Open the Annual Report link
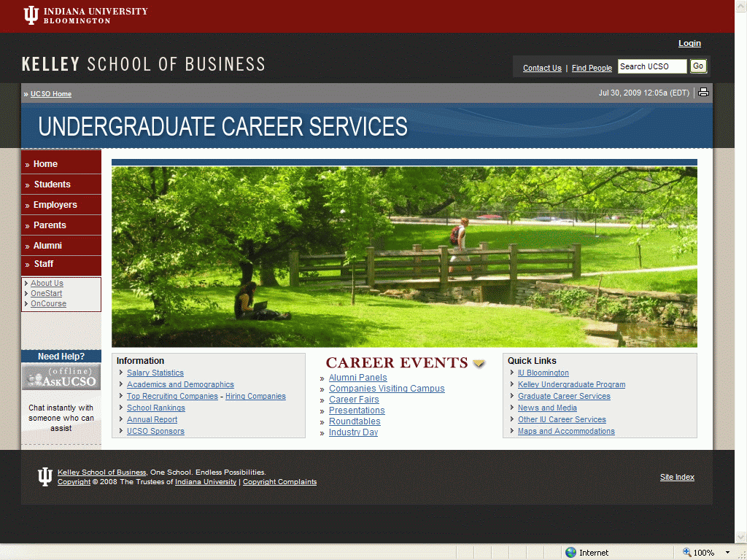This screenshot has height=560, width=747. 152,419
